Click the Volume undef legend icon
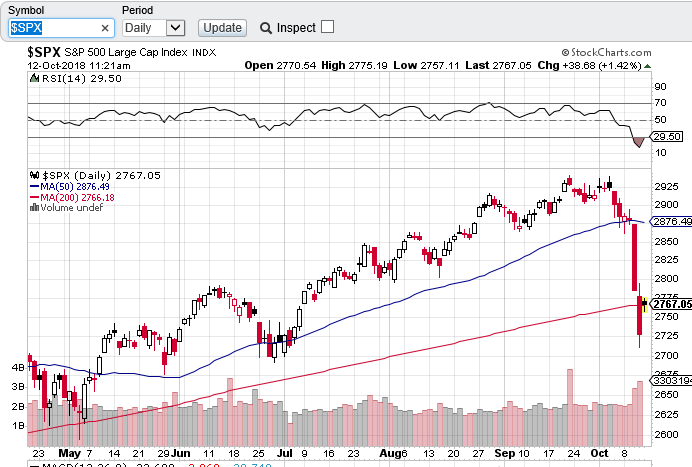The width and height of the screenshot is (692, 467). click(34, 207)
